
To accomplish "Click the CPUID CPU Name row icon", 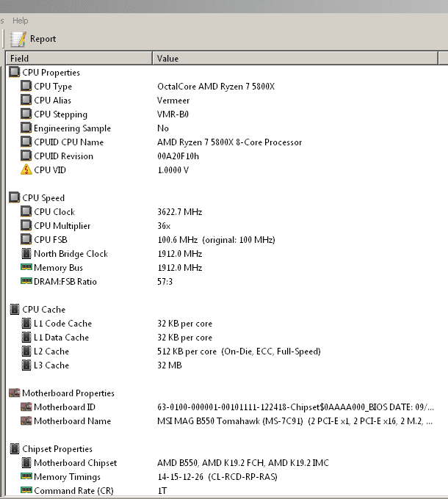I will tap(26, 142).
